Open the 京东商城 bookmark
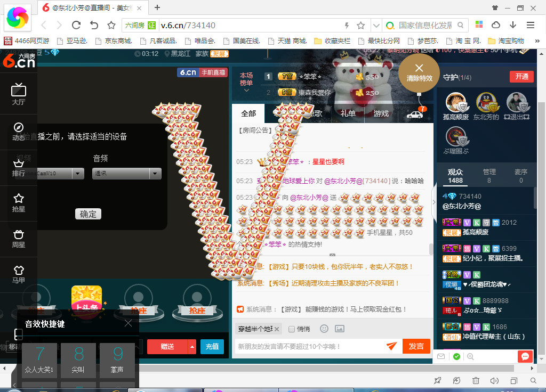Screen dimensions: 546x392 tap(114, 41)
